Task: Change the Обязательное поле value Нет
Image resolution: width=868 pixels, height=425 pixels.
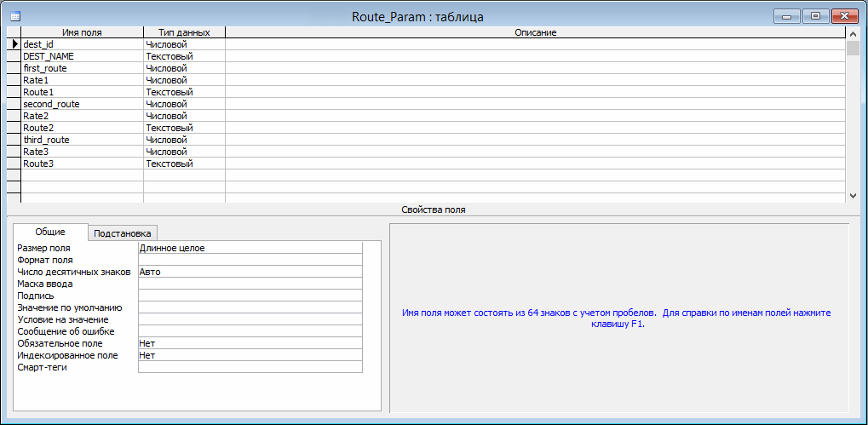Action: 250,344
